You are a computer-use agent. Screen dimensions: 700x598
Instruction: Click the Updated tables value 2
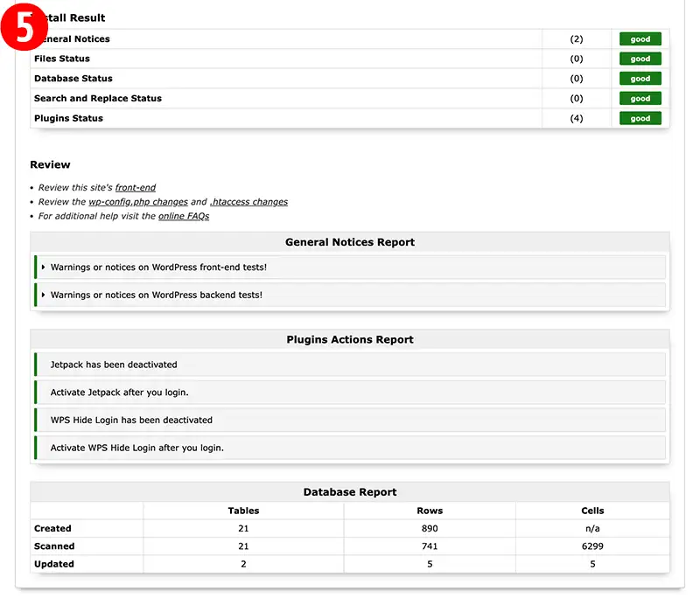243,564
